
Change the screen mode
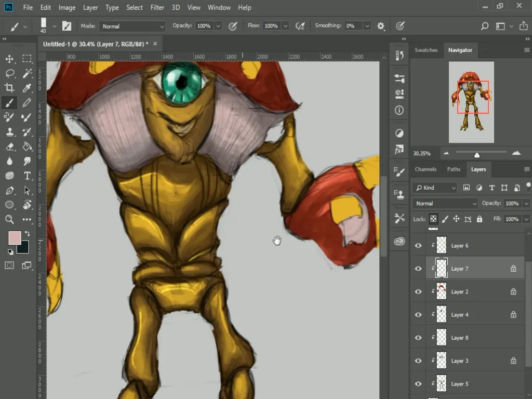(26, 265)
